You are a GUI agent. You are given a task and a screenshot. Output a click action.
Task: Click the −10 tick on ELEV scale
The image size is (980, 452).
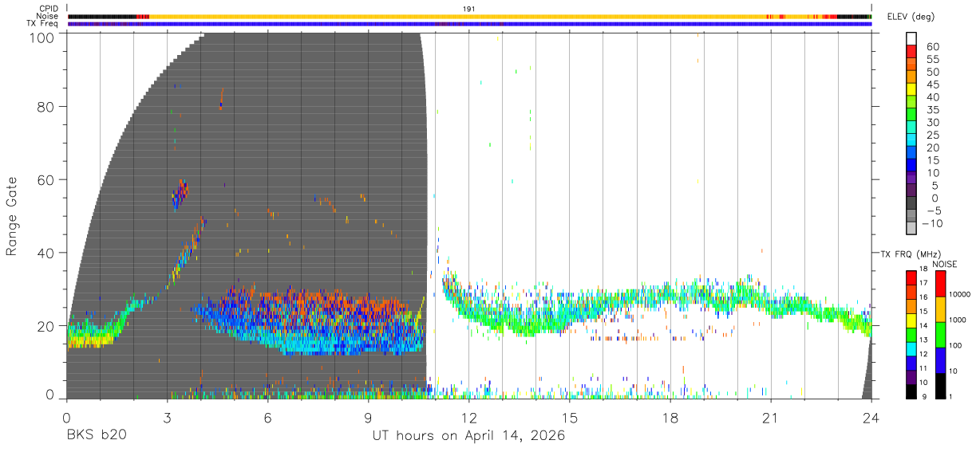(934, 223)
